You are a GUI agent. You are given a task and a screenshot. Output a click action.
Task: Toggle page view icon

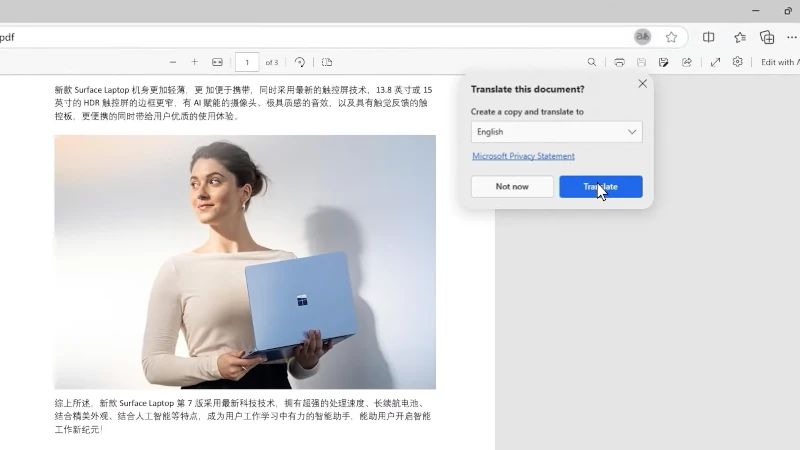pyautogui.click(x=327, y=62)
